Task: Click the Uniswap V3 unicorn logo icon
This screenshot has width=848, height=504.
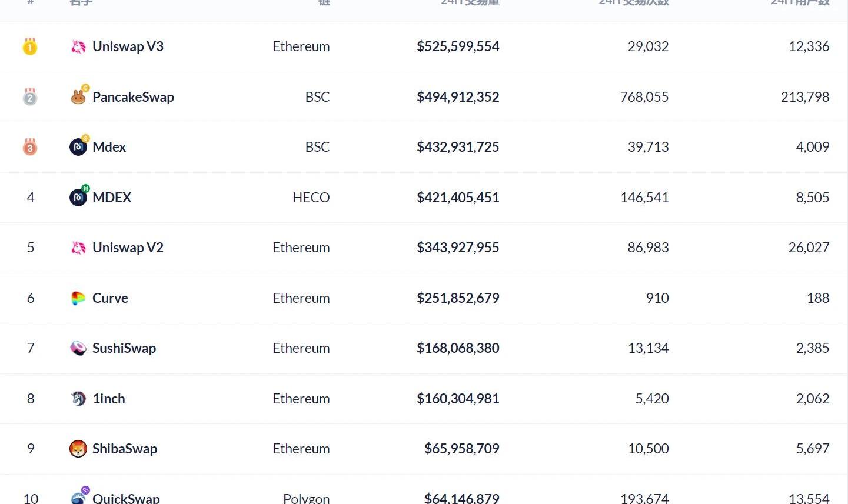Action: point(78,46)
